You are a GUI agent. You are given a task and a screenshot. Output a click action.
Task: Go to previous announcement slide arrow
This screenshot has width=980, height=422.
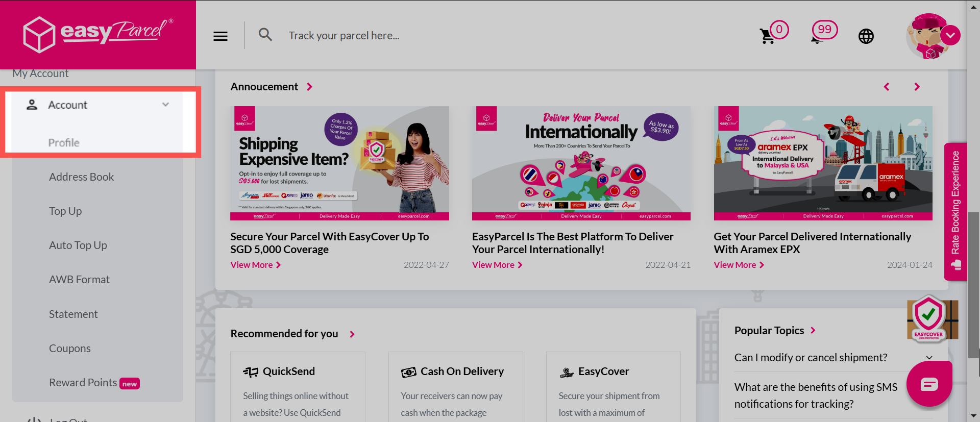(x=887, y=87)
